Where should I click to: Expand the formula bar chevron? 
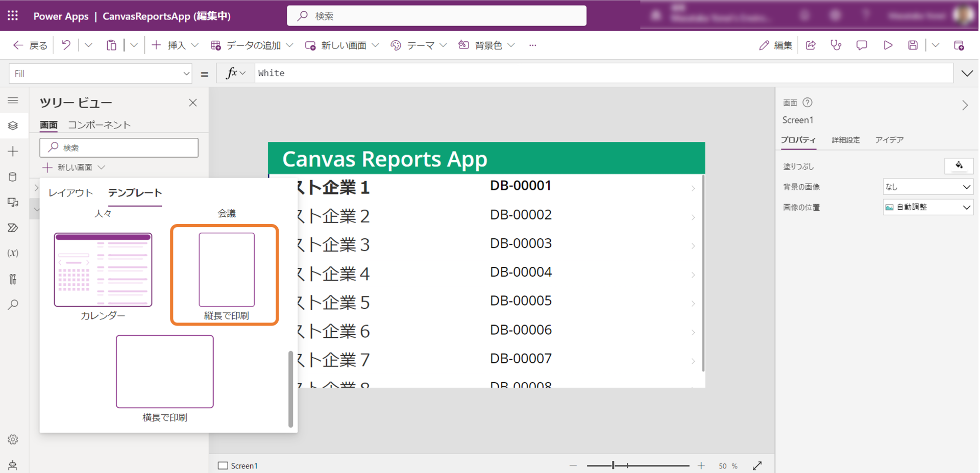pos(967,73)
